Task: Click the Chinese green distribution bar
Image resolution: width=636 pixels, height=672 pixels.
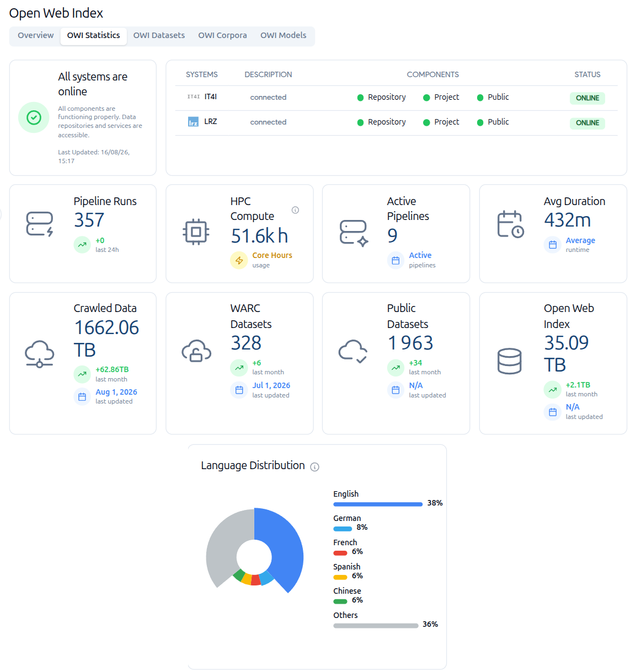Action: click(340, 601)
